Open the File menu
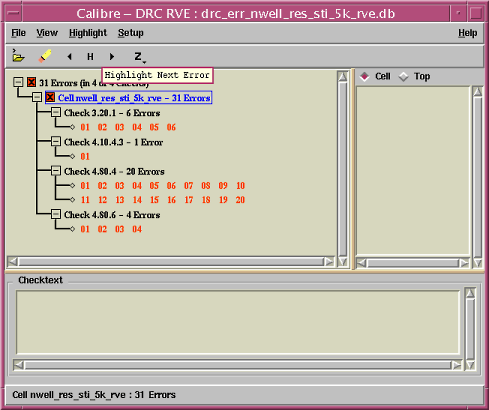Image resolution: width=489 pixels, height=410 pixels. 18,33
